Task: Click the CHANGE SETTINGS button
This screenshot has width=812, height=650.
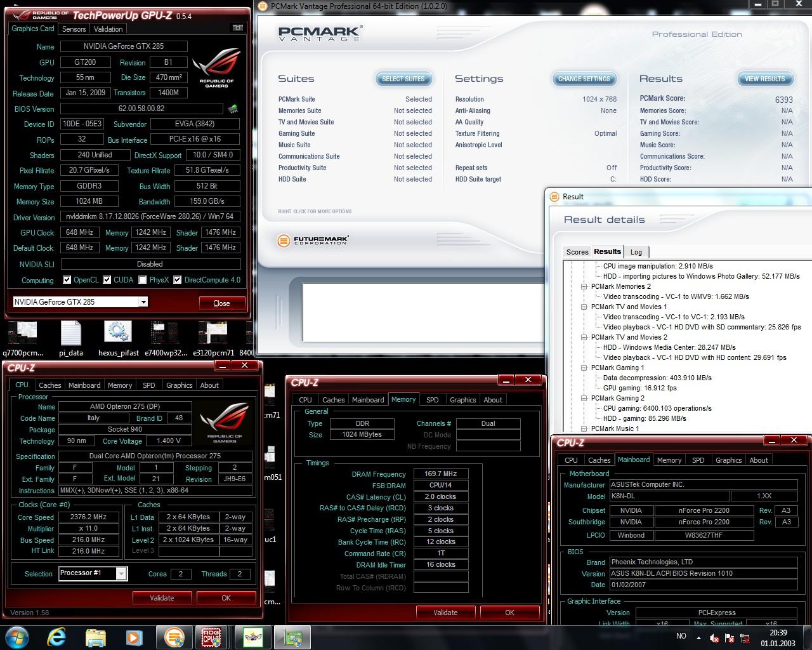Action: [584, 79]
